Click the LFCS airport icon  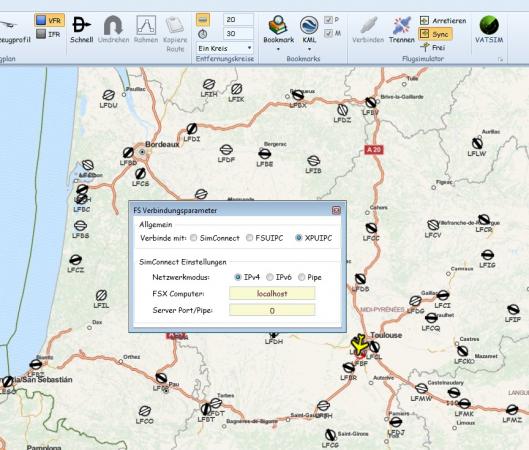[140, 173]
